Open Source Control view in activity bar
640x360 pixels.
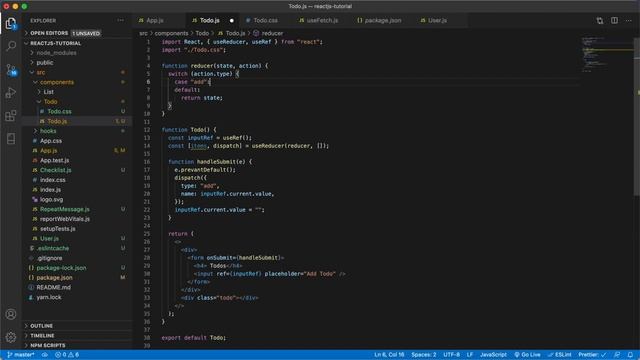[11, 69]
